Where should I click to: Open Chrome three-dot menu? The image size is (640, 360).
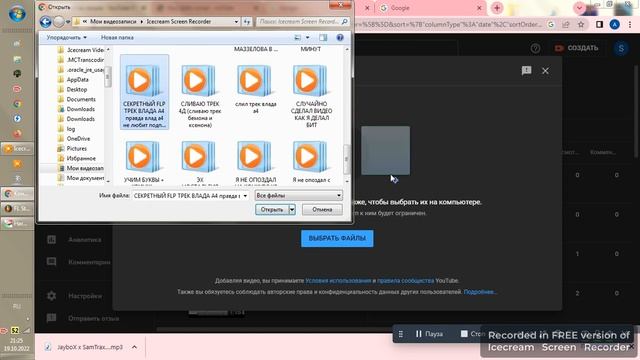[630, 24]
